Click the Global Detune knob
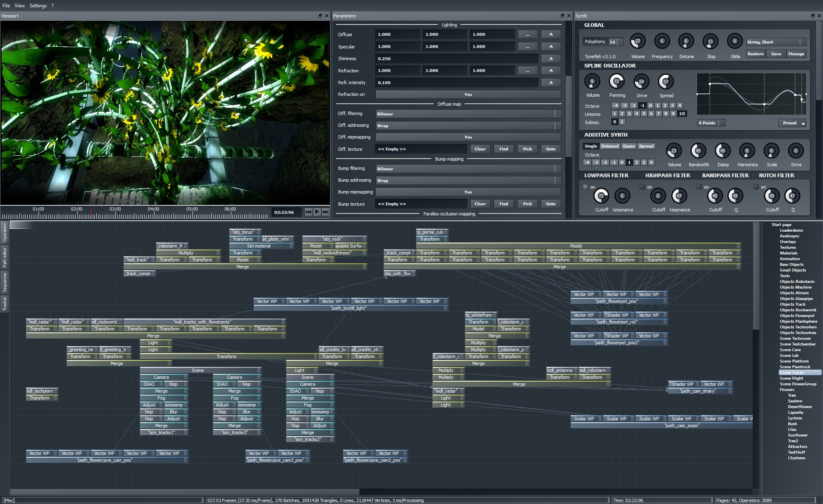The image size is (823, 504). tap(686, 41)
